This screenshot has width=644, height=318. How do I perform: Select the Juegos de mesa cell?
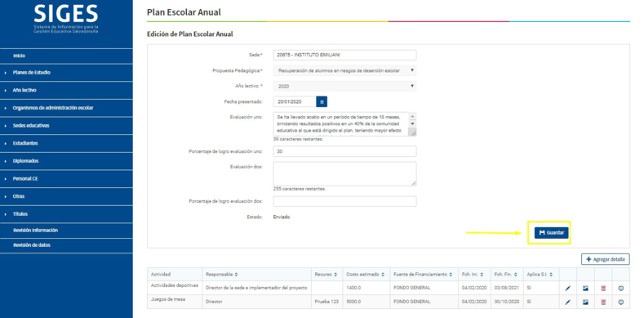pos(175,302)
